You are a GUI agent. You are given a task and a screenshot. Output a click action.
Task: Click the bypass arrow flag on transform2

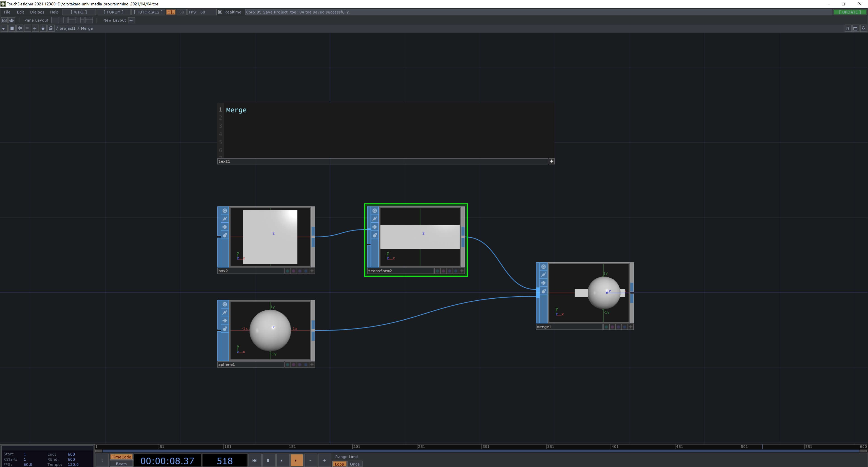(375, 227)
